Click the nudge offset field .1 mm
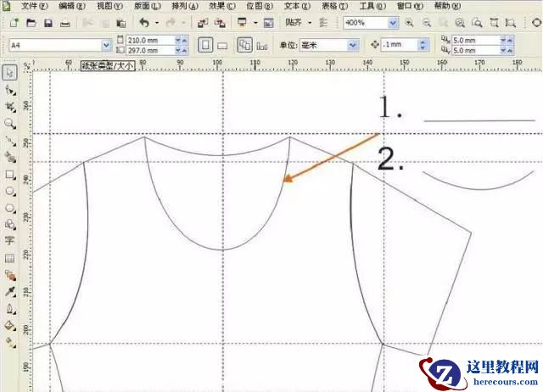The image size is (543, 392). pyautogui.click(x=399, y=44)
